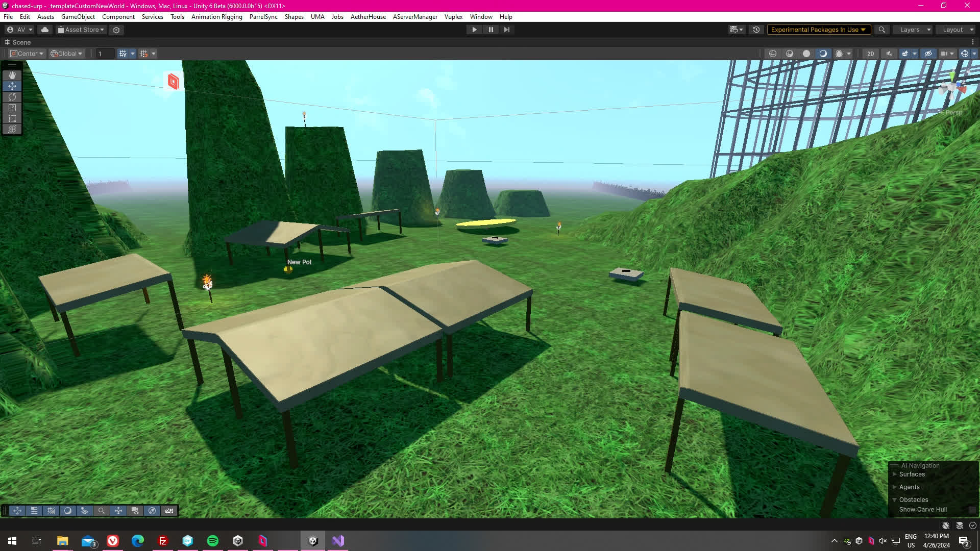The height and width of the screenshot is (551, 980).
Task: Expand the Agents section in AI Navigation
Action: point(894,487)
